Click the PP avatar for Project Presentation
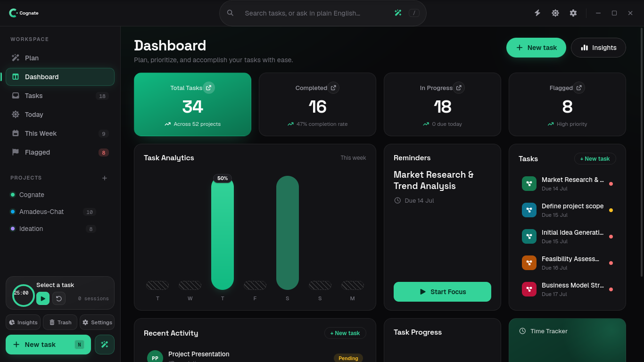The width and height of the screenshot is (644, 362). pos(155,358)
